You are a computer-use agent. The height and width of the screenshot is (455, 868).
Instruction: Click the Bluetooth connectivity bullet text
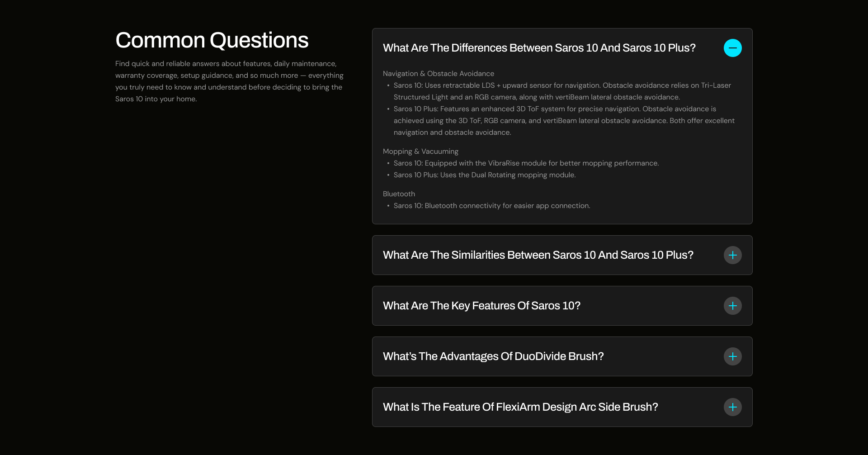(x=491, y=206)
